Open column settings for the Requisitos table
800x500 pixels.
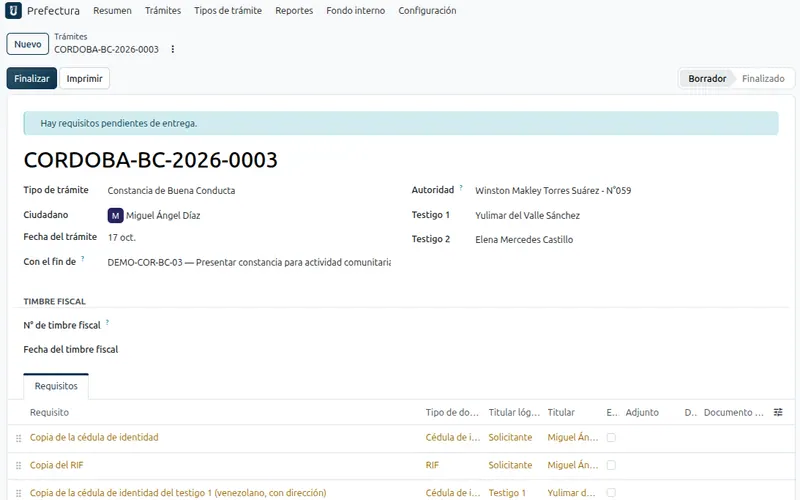[x=778, y=412]
